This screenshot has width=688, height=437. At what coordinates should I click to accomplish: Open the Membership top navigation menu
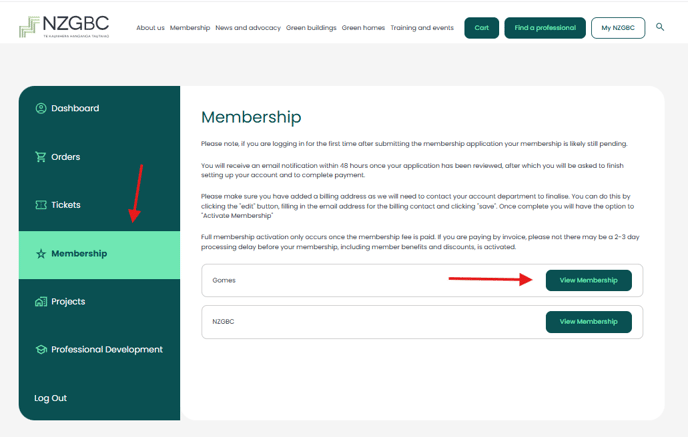pyautogui.click(x=190, y=28)
